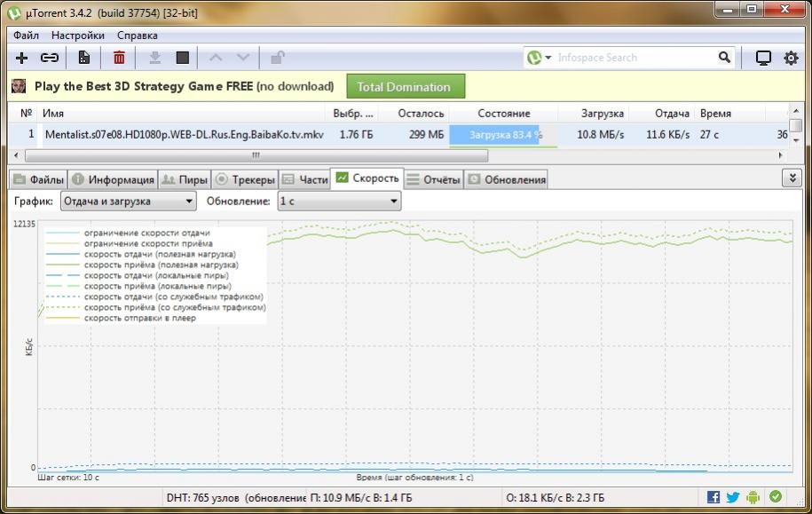This screenshot has width=812, height=514.
Task: Click the 10.8 МБ/s download speed cell
Action: [x=601, y=135]
